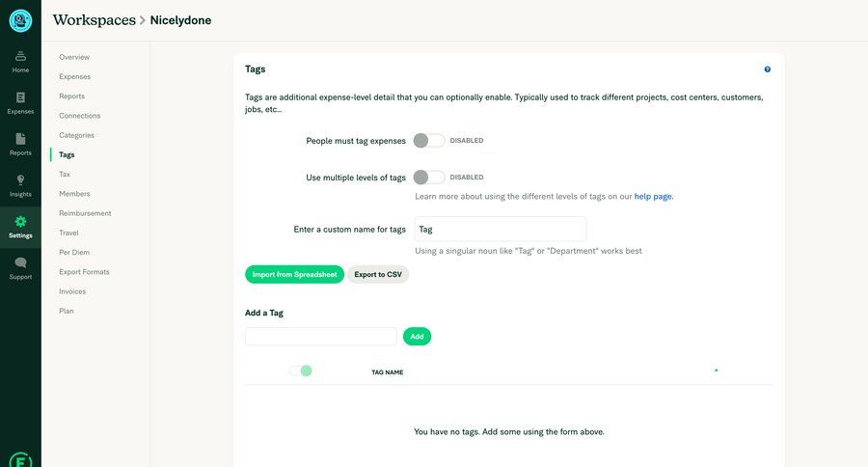Click the 'You have no tags' message
Viewport: 868px width, 467px height.
click(x=508, y=431)
